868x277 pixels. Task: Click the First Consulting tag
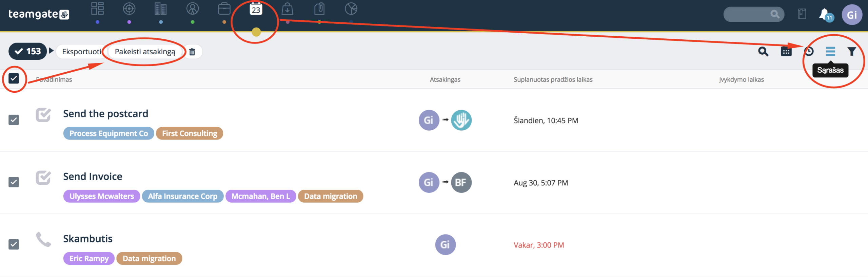(x=190, y=133)
